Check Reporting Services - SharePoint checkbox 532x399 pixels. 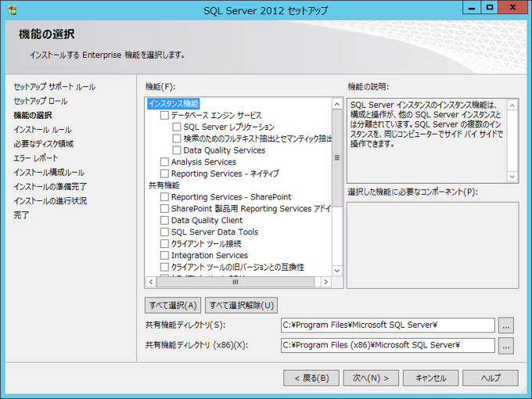[x=164, y=197]
